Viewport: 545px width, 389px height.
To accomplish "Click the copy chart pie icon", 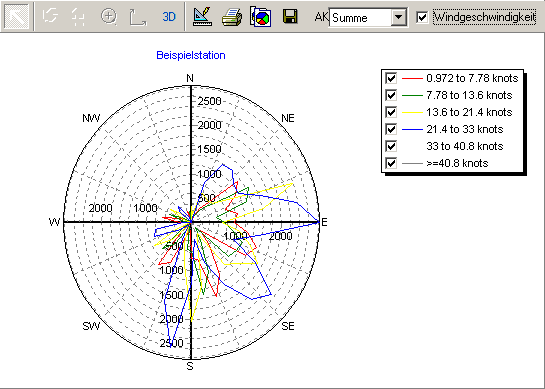I will [x=261, y=16].
